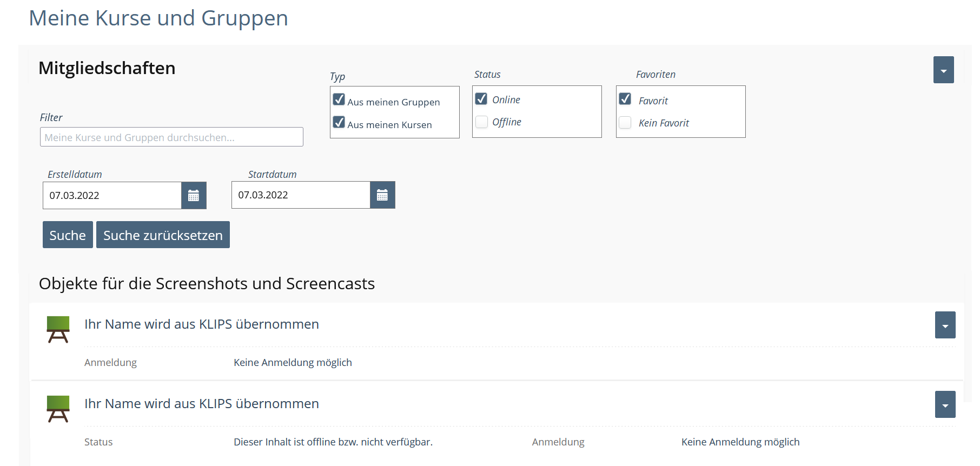Screen dimensions: 980x466
Task: Open the Erstelldatum calendar picker
Action: click(194, 196)
